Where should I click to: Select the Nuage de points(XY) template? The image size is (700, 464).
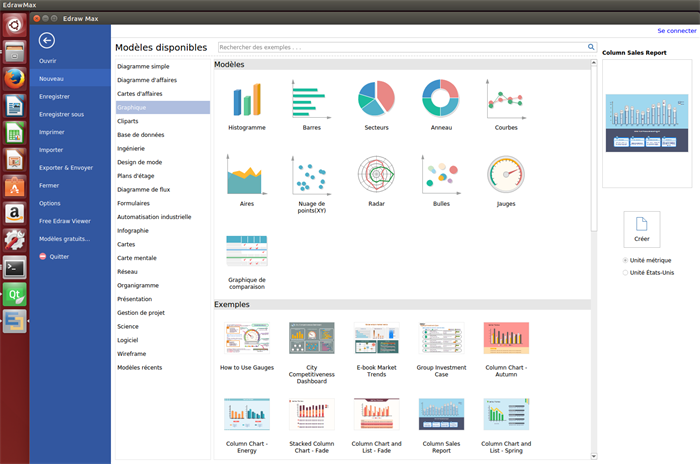[312, 184]
